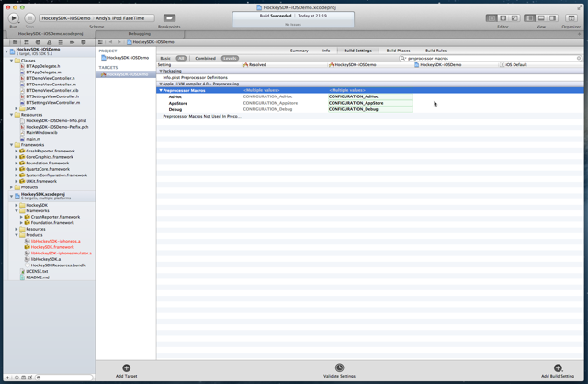This screenshot has height=384, width=588.
Task: Click the preprocessor macros search field
Action: pyautogui.click(x=491, y=58)
